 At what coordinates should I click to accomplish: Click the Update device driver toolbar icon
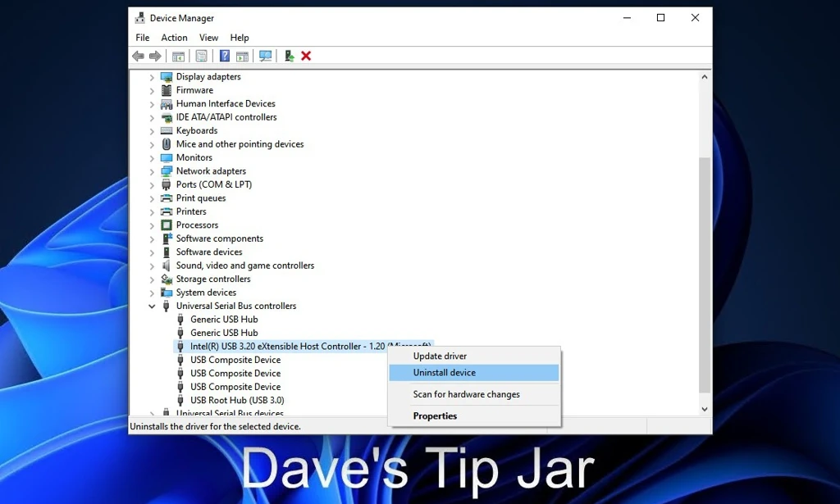[290, 56]
